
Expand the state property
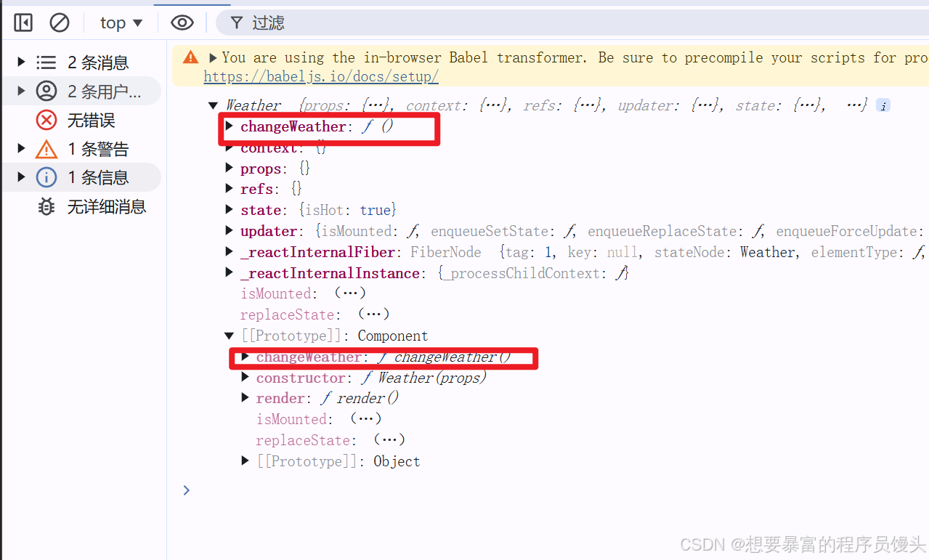[230, 210]
